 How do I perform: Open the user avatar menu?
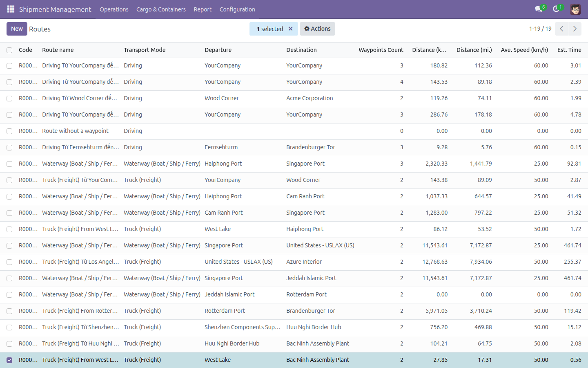point(575,9)
